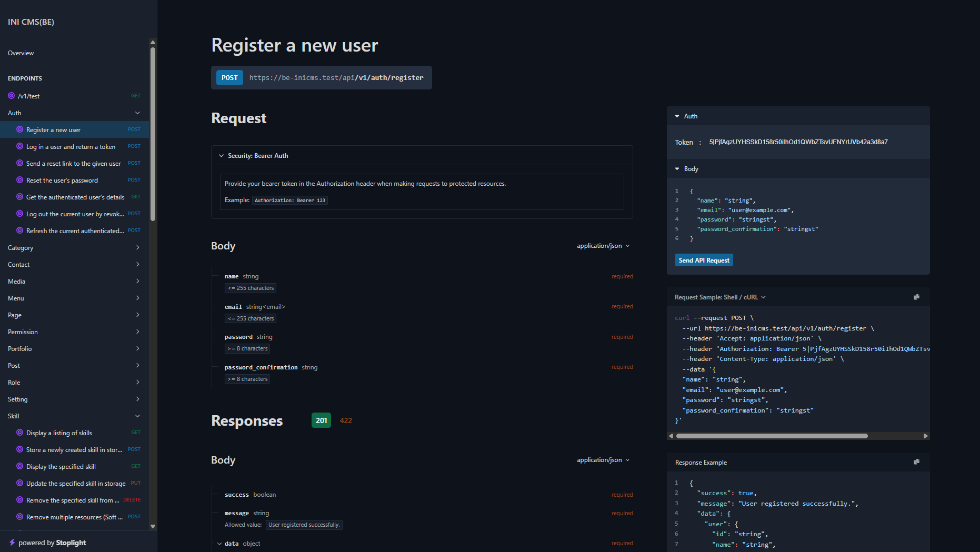
Task: Collapse the Security: Bearer Auth panel
Action: click(x=222, y=156)
